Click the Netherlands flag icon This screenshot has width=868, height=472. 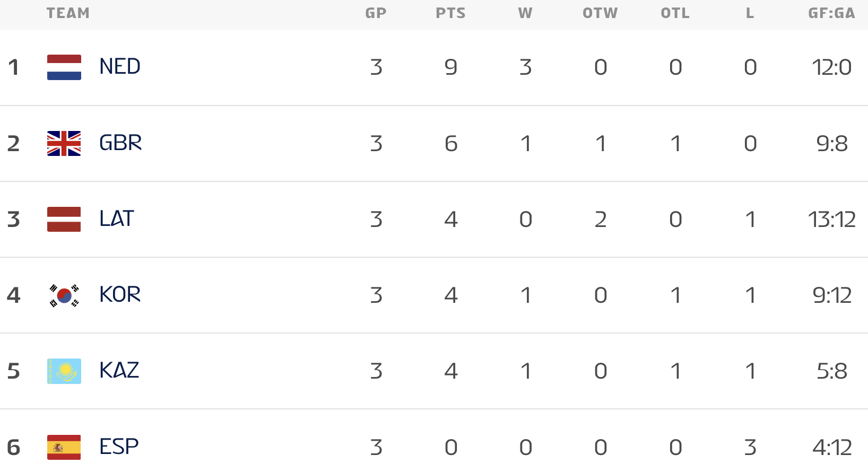[x=64, y=67]
